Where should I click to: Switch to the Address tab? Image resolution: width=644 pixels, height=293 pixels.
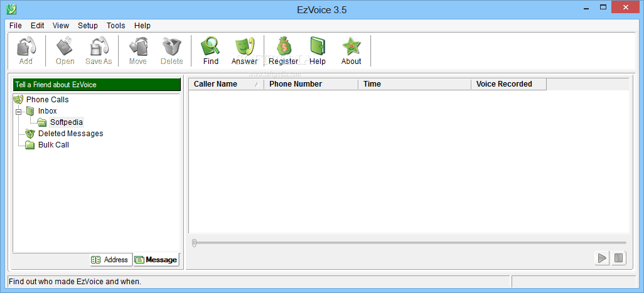click(111, 260)
